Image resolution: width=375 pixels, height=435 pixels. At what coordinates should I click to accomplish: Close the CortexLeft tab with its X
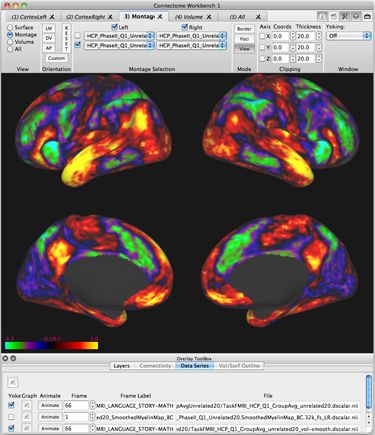point(52,16)
